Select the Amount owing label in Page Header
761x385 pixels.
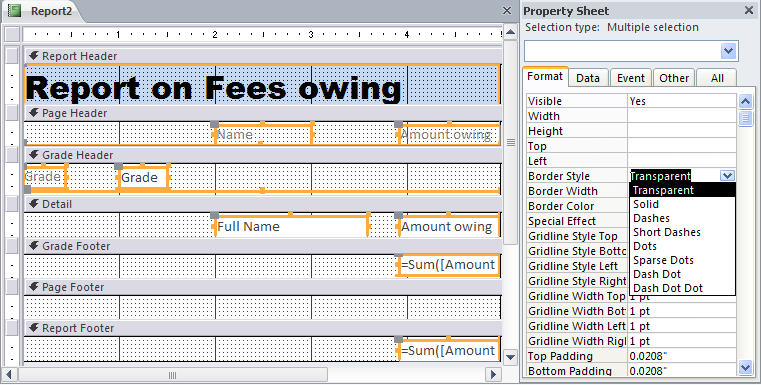tap(448, 134)
